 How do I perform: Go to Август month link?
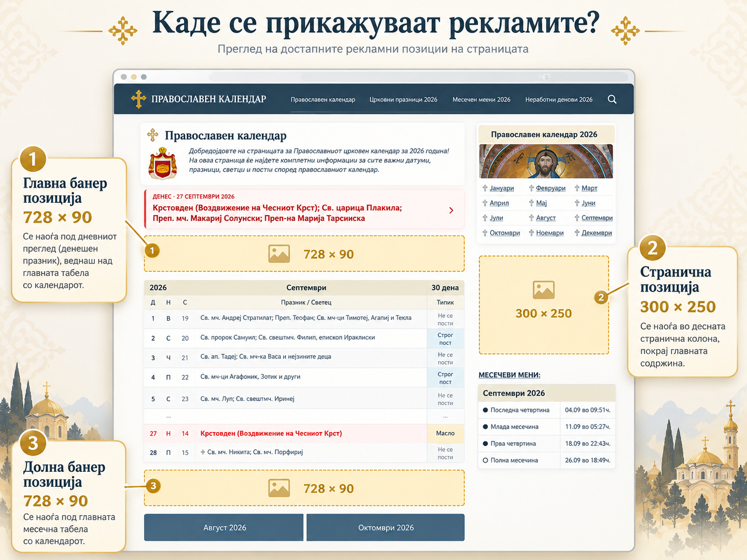(x=546, y=218)
